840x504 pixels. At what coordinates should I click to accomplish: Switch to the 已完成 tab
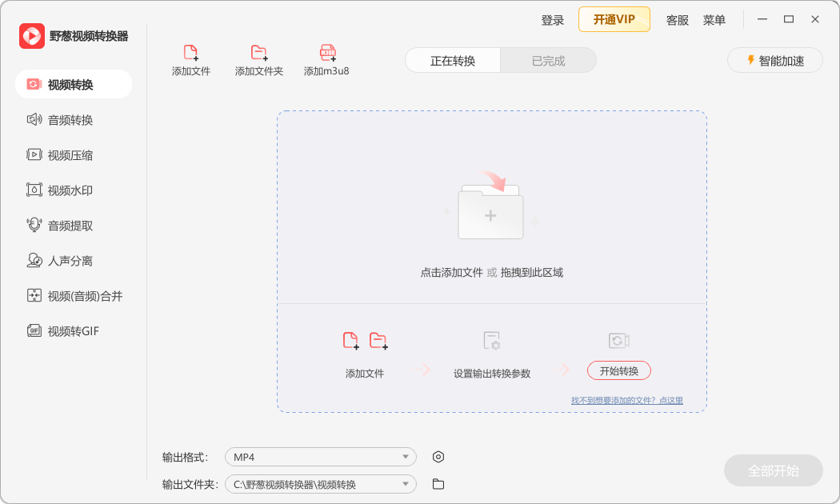[x=548, y=60]
